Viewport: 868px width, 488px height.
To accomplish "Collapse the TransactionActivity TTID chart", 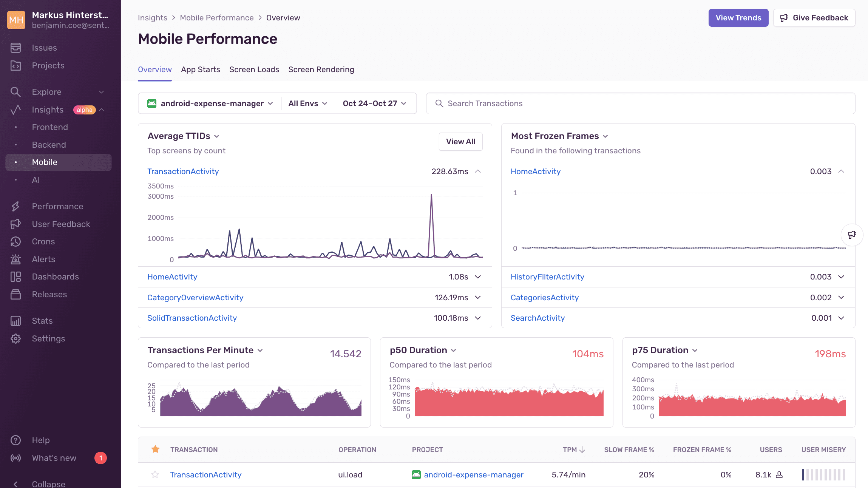I will 478,171.
